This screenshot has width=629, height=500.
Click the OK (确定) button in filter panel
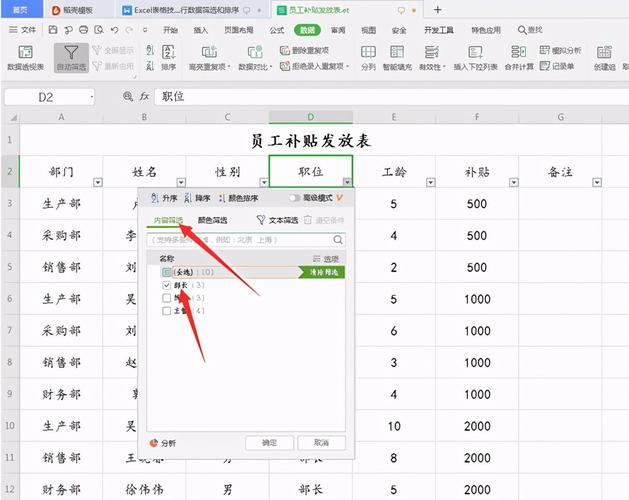tap(270, 443)
